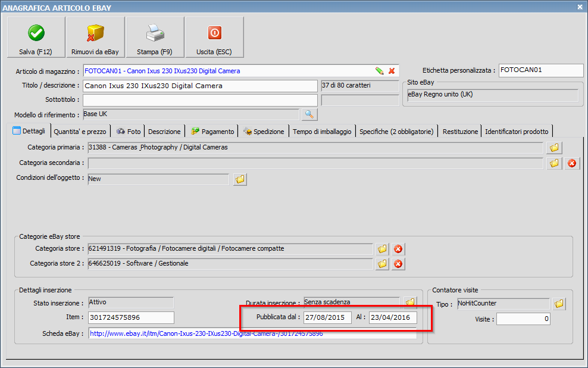Open the Foto tab
Image resolution: width=588 pixels, height=368 pixels.
click(x=128, y=132)
